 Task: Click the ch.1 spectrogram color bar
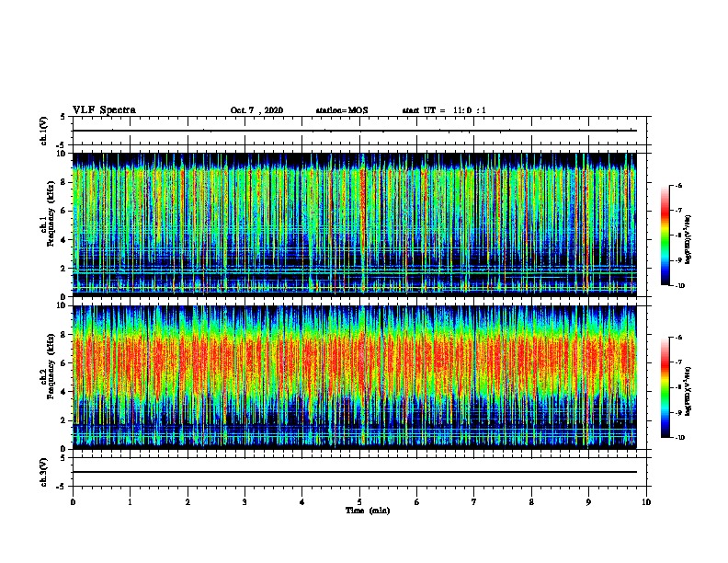(x=665, y=236)
